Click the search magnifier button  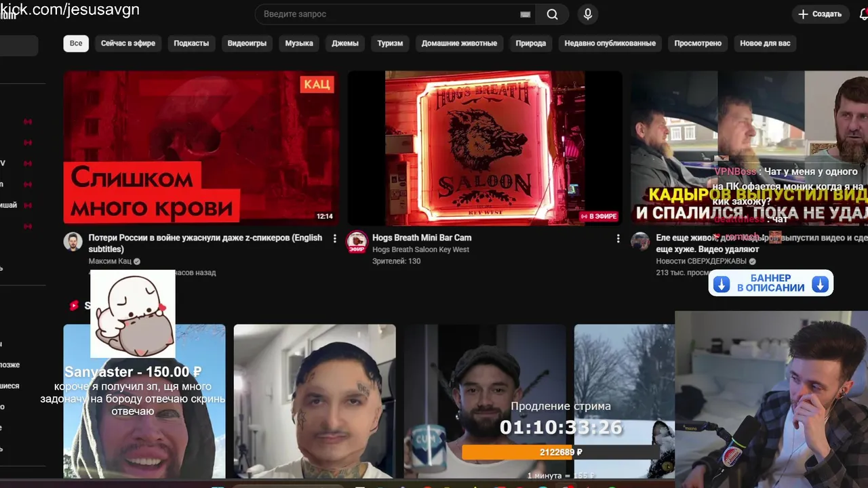553,14
